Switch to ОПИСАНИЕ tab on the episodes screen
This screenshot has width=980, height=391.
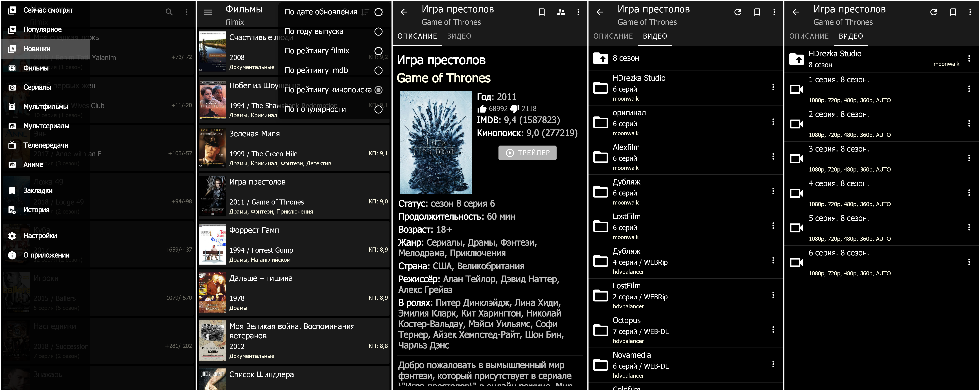point(809,36)
